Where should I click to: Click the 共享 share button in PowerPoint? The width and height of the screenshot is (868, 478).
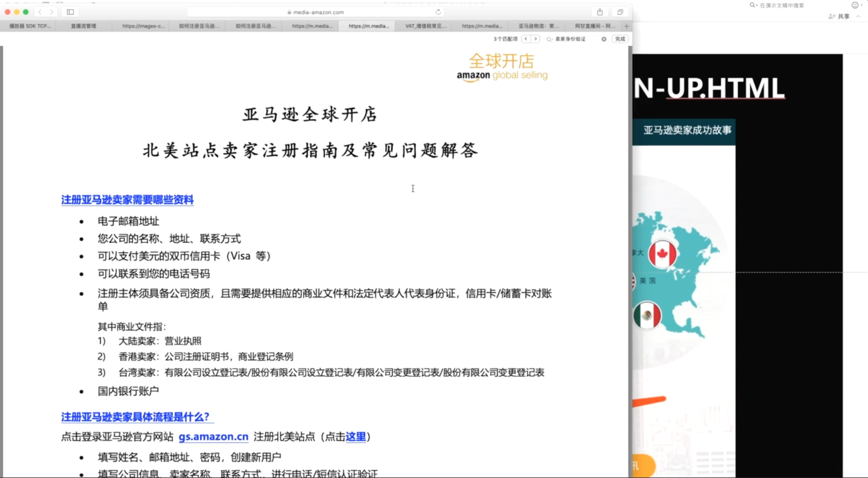coord(840,17)
